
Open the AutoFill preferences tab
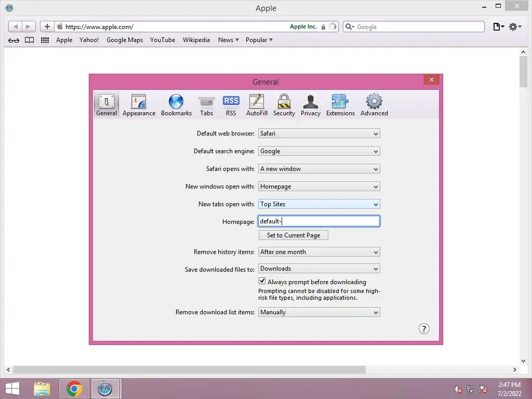[257, 105]
